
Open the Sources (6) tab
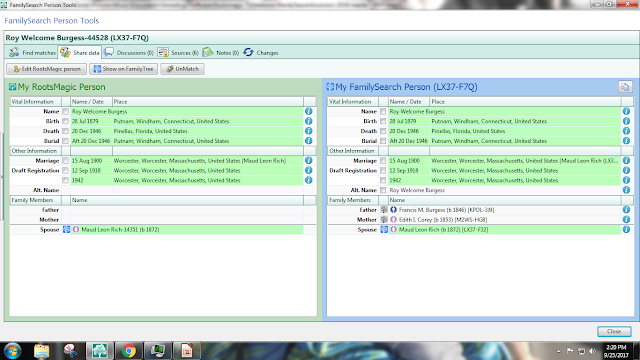[178, 53]
